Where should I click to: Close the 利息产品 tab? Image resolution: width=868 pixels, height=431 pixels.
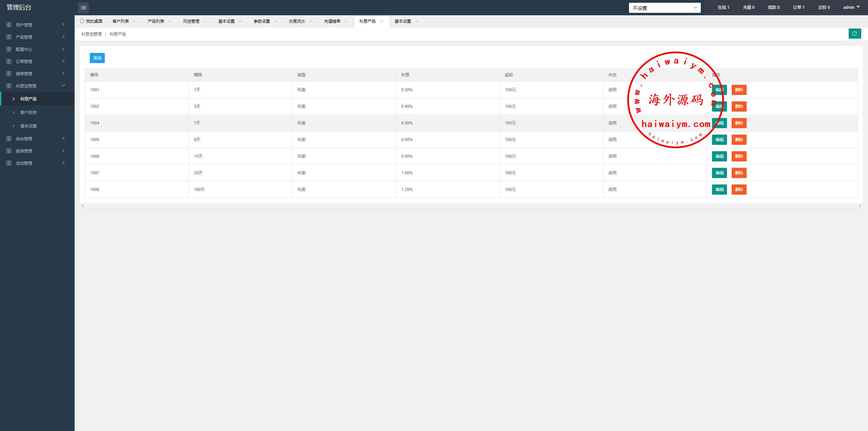coord(381,21)
